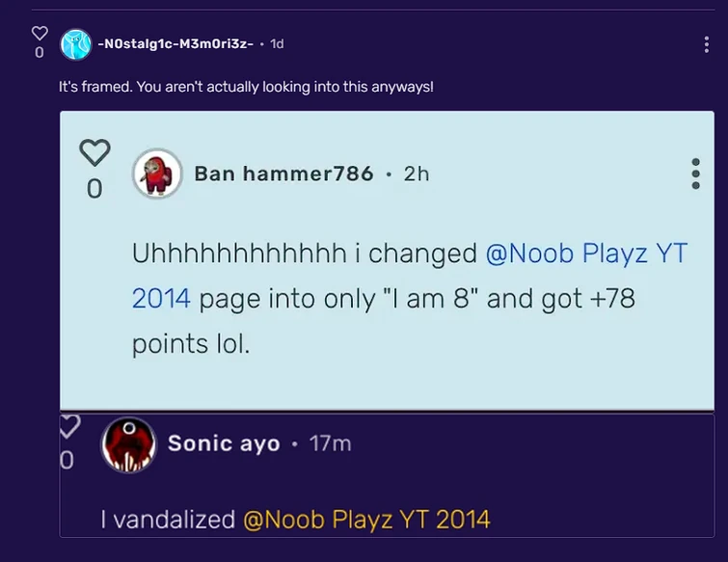Open -N0stalg1c-M3m0ri3z- profile avatar
728x562 pixels.
76,44
